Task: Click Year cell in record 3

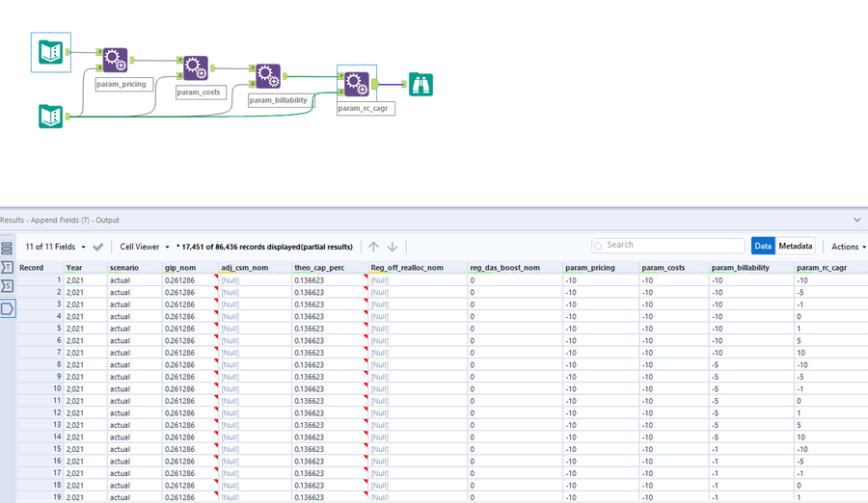Action: pyautogui.click(x=85, y=304)
